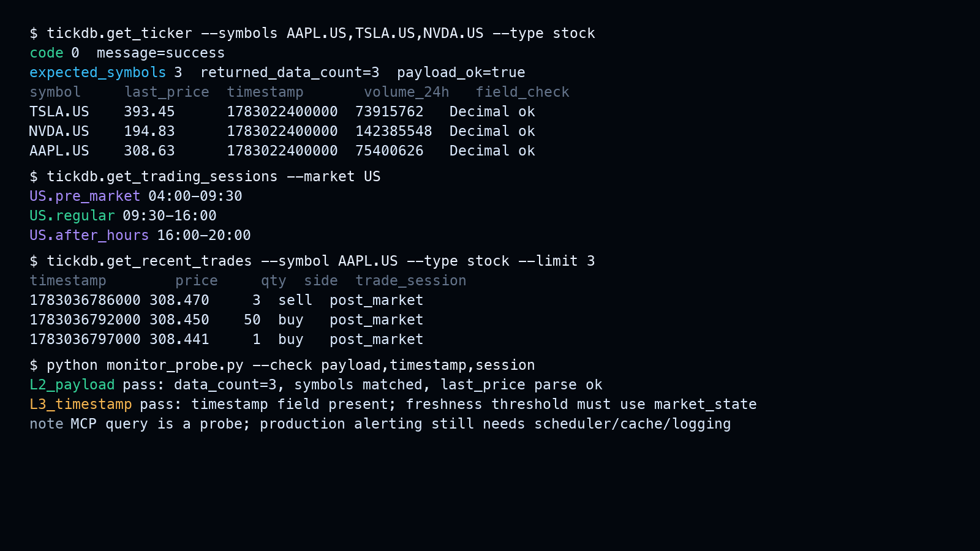
Task: Select the 'code' label in green
Action: click(47, 53)
